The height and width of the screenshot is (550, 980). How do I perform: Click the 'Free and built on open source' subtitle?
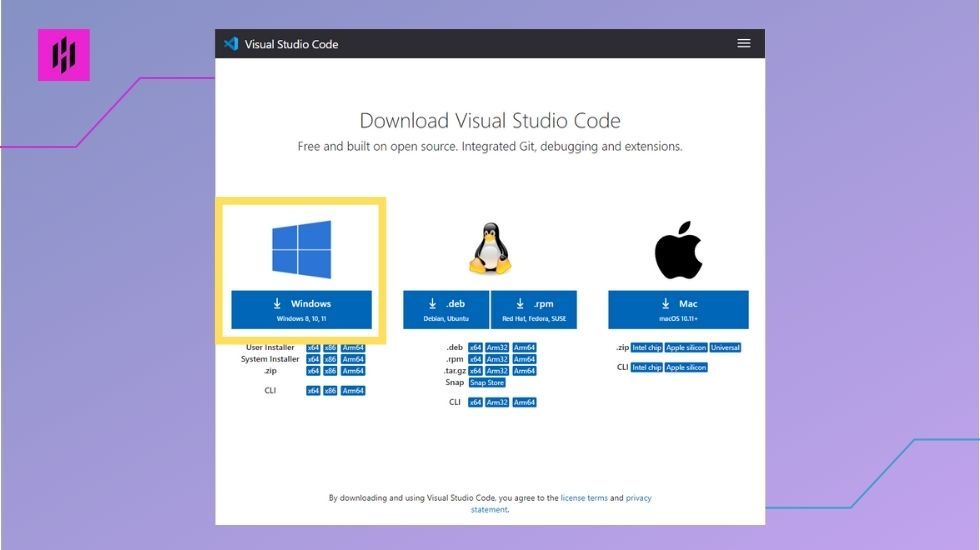[490, 146]
